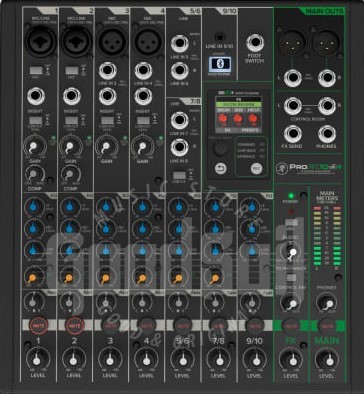Toggle the MAIN mute button
Viewport: 364px width, 394px height.
point(327,326)
